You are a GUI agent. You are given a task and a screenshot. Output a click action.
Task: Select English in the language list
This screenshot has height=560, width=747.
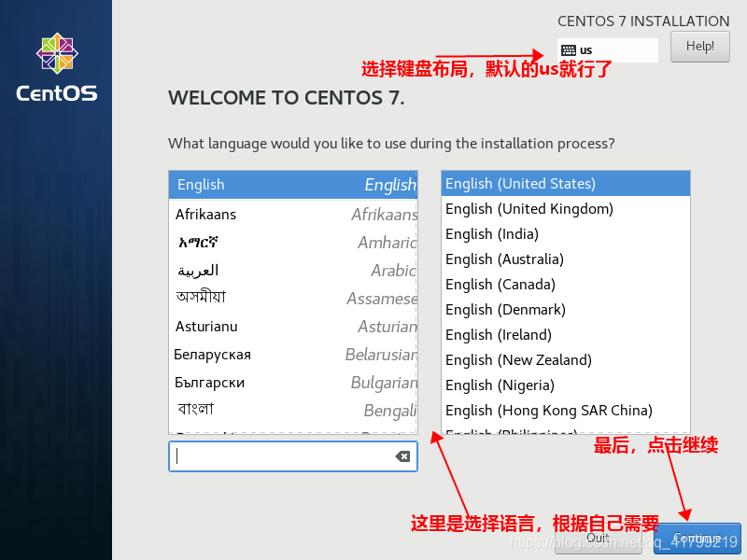tap(293, 185)
